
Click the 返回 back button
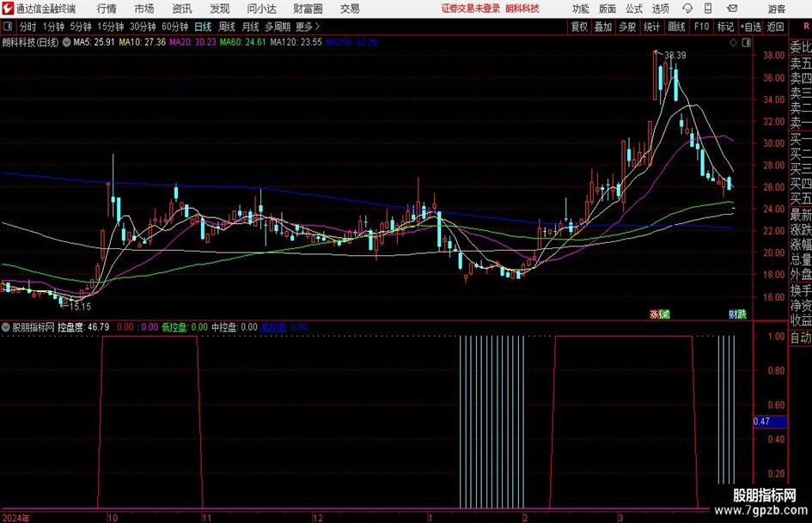(775, 27)
